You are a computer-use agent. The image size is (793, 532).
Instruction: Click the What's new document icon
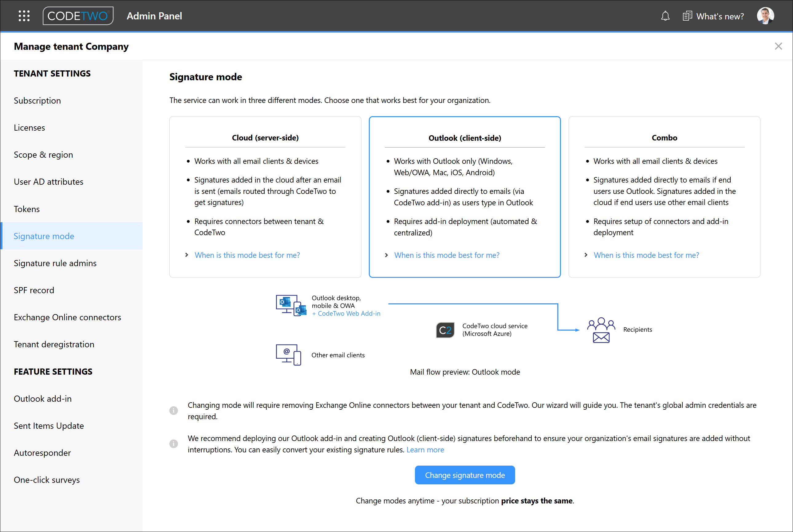pyautogui.click(x=687, y=16)
